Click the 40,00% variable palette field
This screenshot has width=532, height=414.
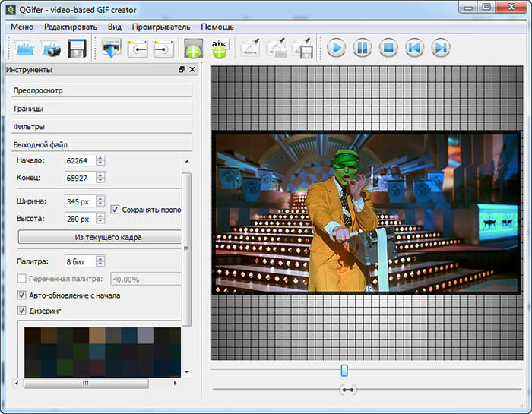coord(146,279)
